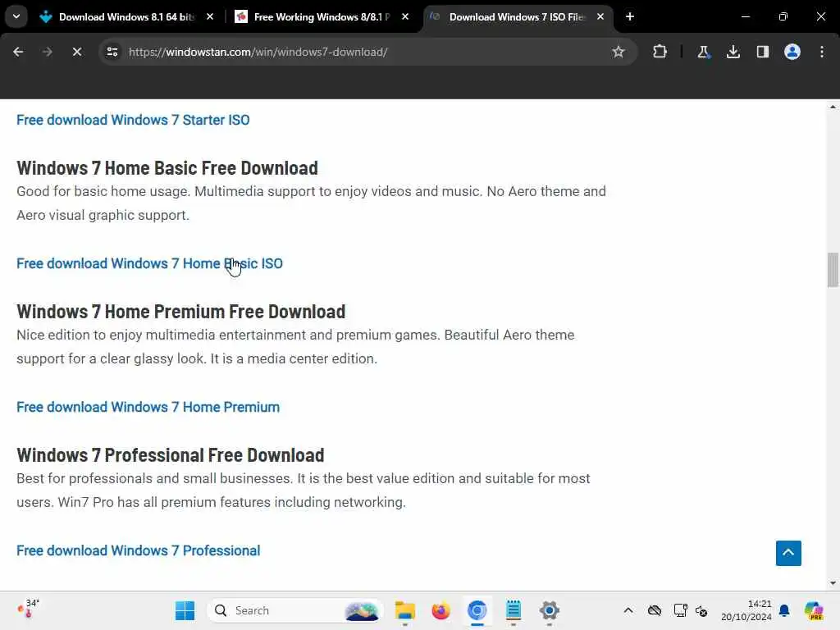Open Chrome downloads icon
The image size is (840, 630).
[733, 52]
